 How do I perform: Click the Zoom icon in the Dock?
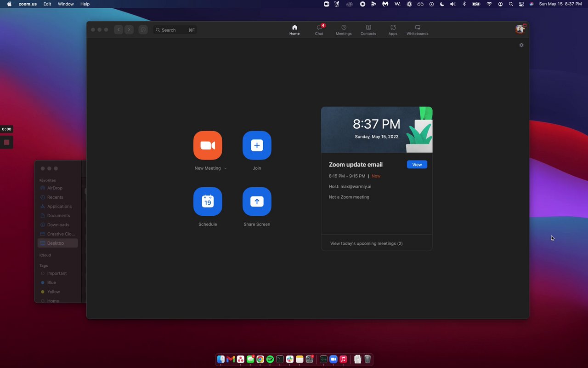(x=334, y=359)
